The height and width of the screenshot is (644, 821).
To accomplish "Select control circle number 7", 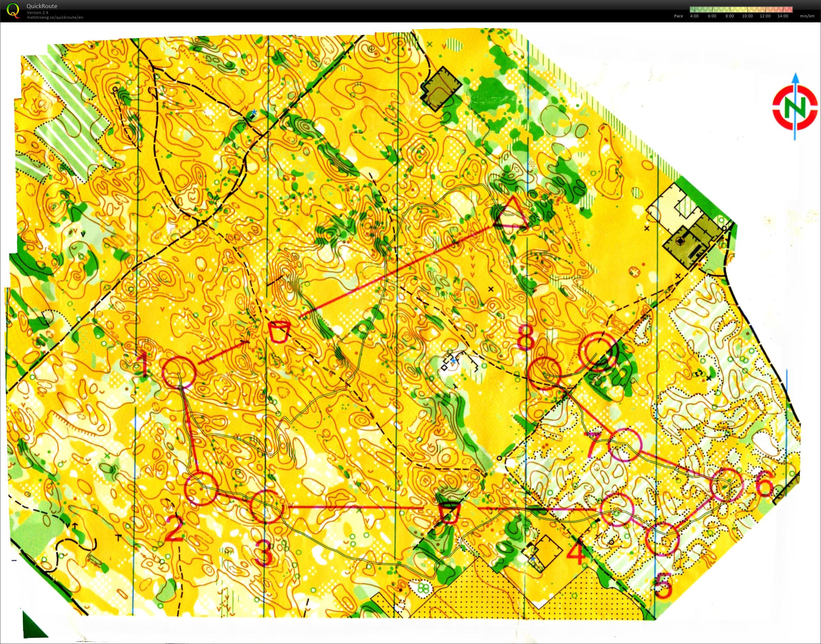I will (x=625, y=446).
